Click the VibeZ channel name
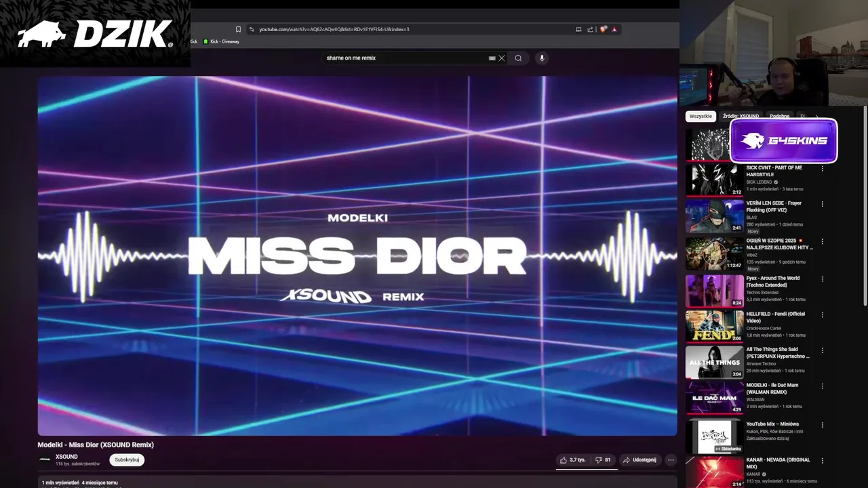Screen dimensions: 868x488 coord(752,255)
